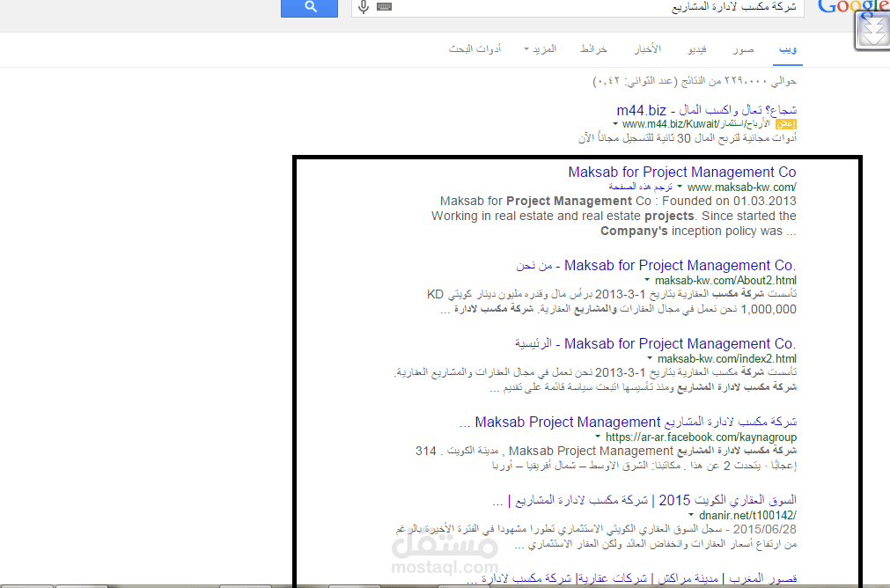Open the الأخبار (News) tab

point(648,49)
